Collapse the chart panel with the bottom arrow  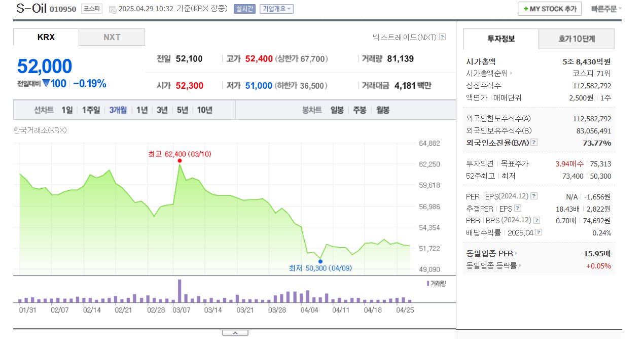click(x=235, y=333)
